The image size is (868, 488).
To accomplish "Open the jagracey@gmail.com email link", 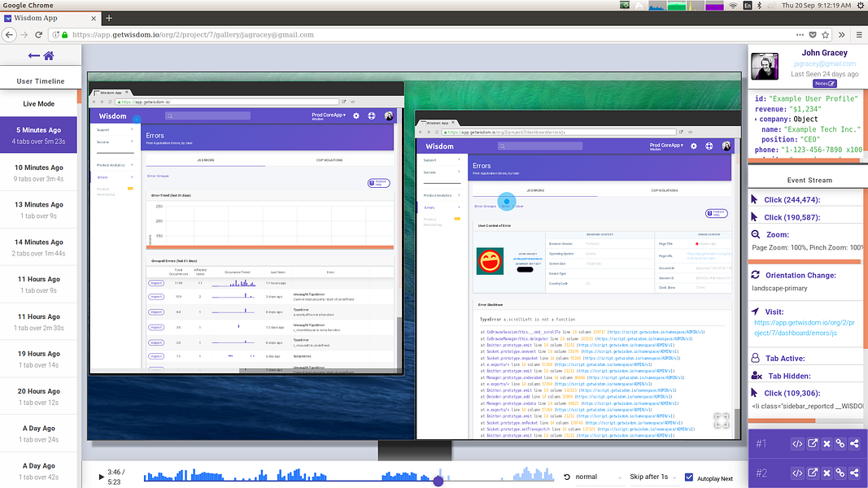I will point(824,63).
